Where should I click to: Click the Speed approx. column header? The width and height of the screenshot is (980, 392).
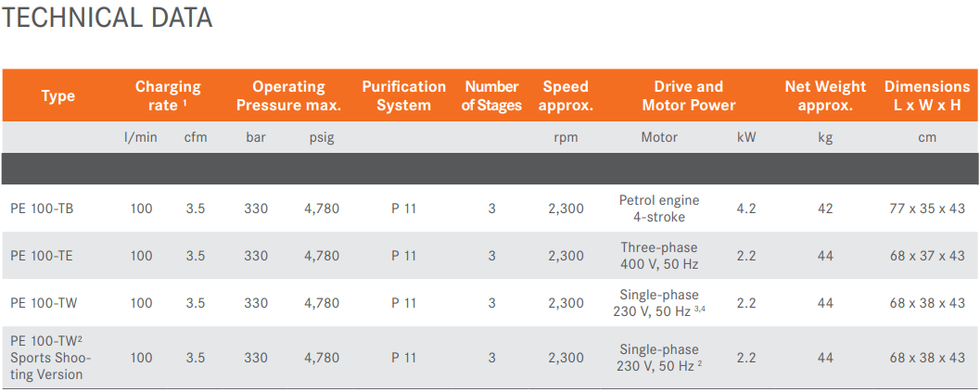(566, 95)
